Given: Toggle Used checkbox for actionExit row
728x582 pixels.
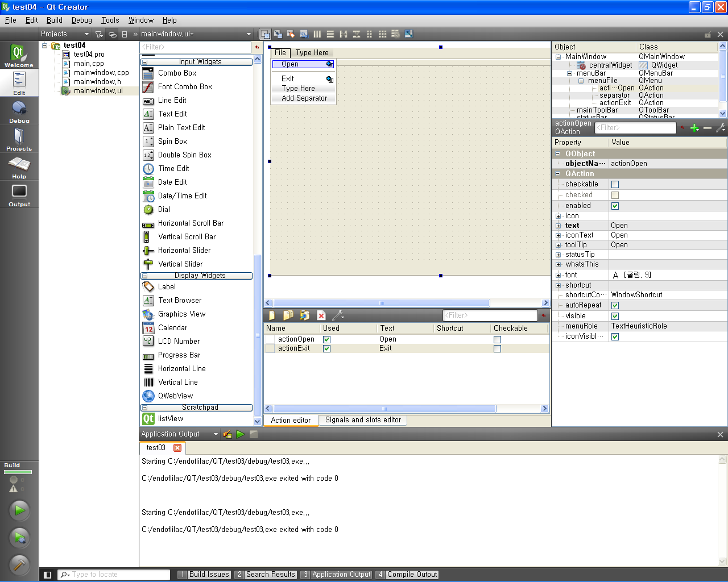Looking at the screenshot, I should coord(326,348).
